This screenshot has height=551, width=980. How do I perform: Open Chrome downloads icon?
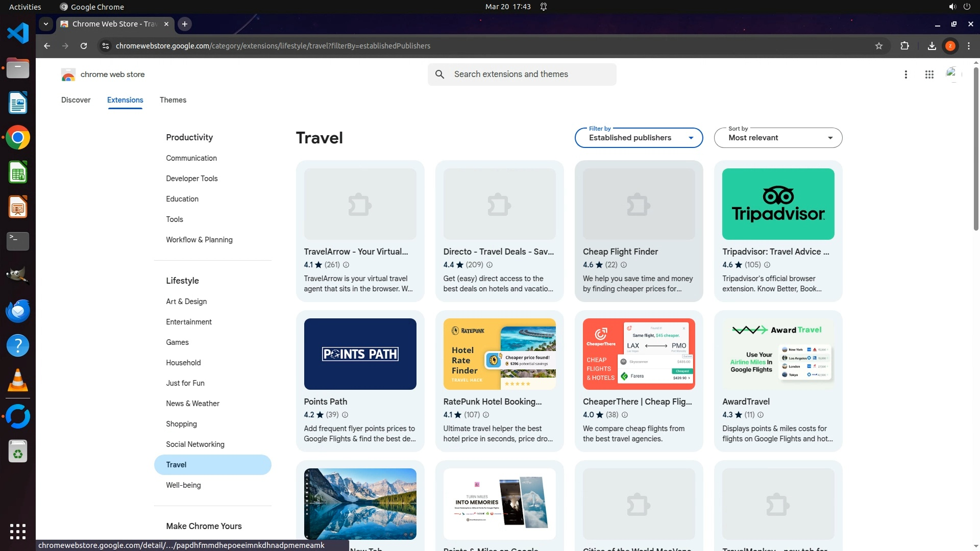coord(932,46)
